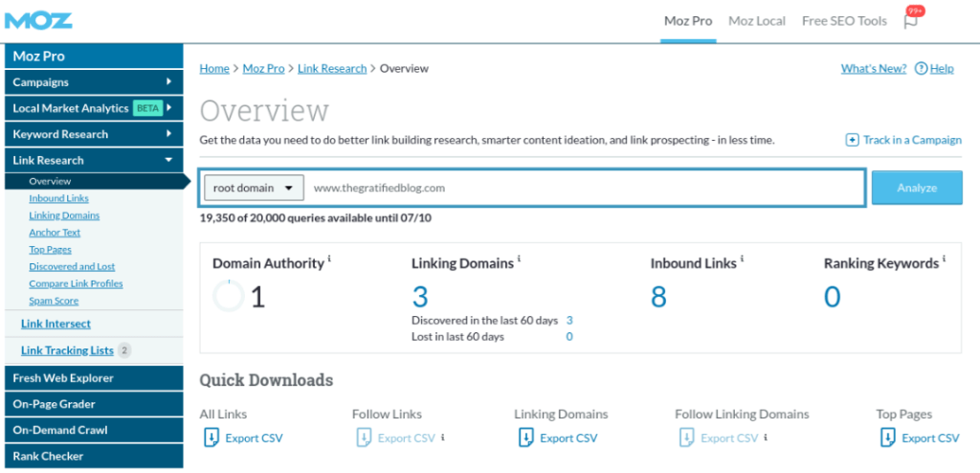The width and height of the screenshot is (980, 473).
Task: Expand the Campaigns sidebar menu
Action: tap(94, 82)
